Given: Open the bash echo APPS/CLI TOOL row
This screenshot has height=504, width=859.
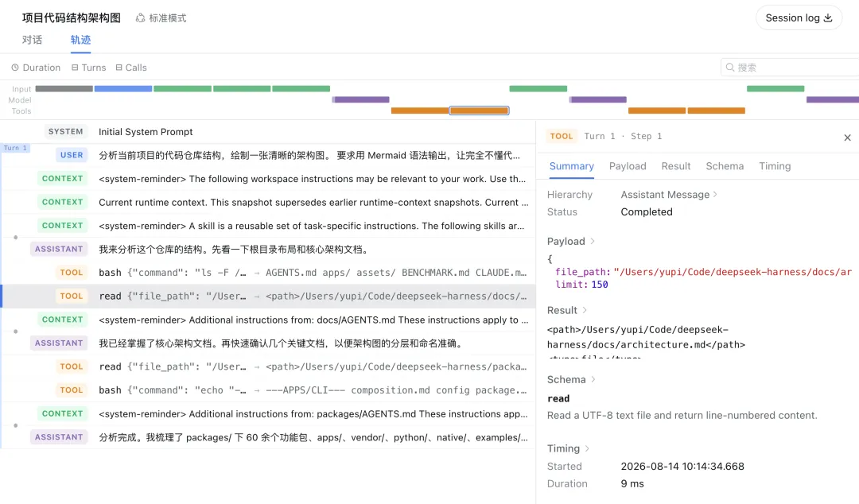Looking at the screenshot, I should click(x=268, y=390).
